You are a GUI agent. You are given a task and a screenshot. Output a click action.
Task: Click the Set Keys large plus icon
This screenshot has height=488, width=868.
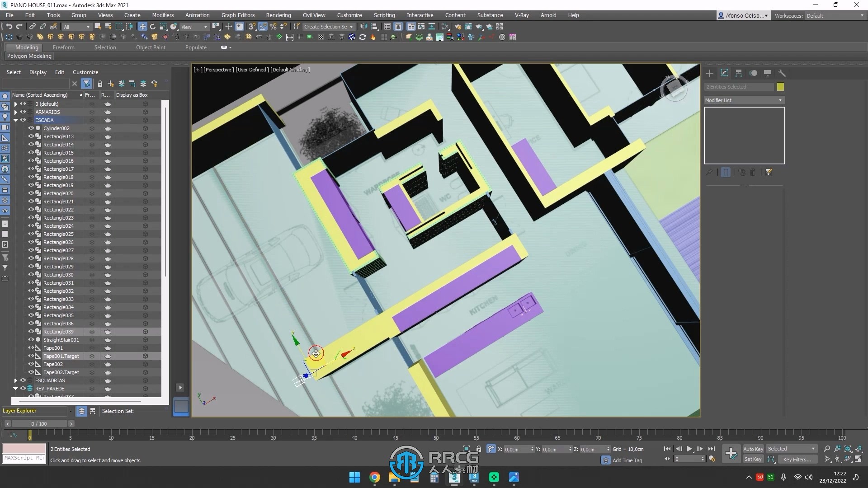point(731,454)
